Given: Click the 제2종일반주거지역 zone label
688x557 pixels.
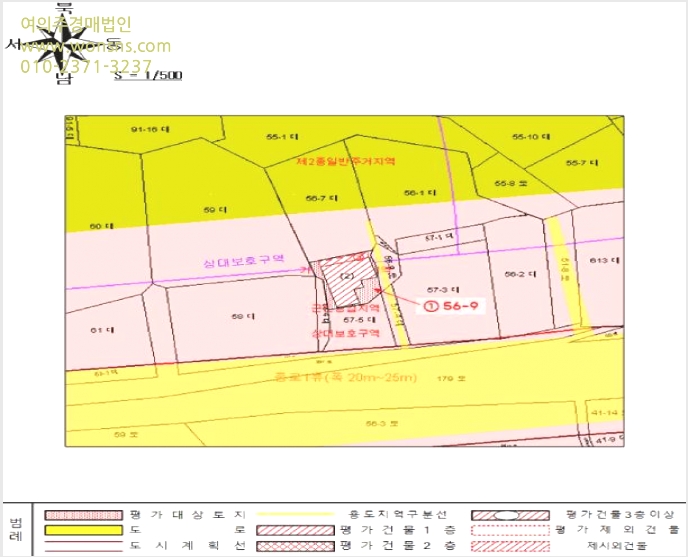Looking at the screenshot, I should [346, 161].
